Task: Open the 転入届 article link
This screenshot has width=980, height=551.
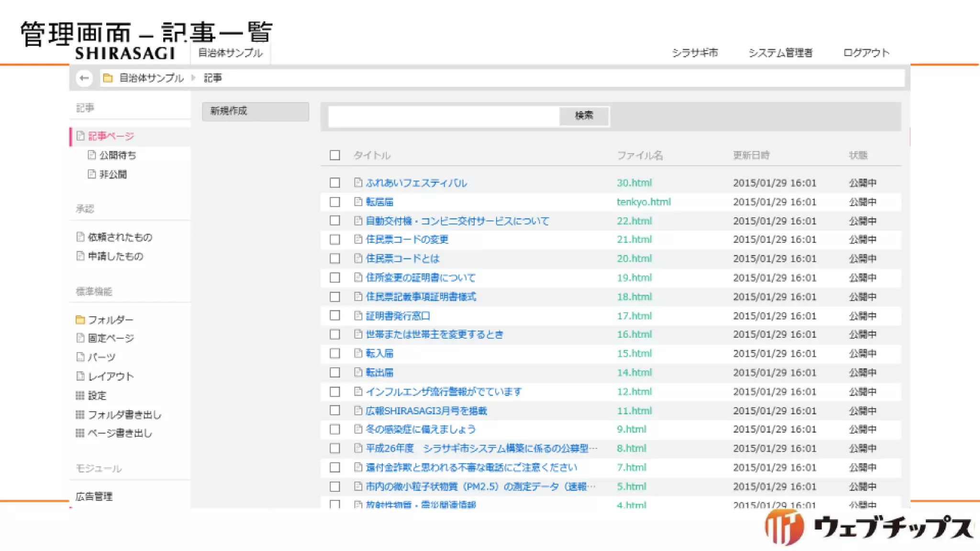Action: tap(379, 353)
